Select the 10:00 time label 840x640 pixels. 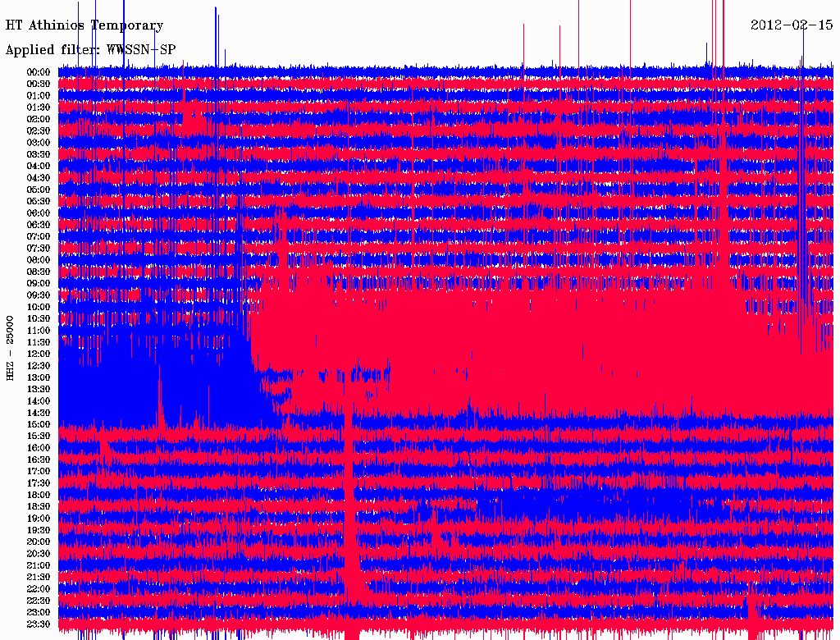tap(39, 307)
